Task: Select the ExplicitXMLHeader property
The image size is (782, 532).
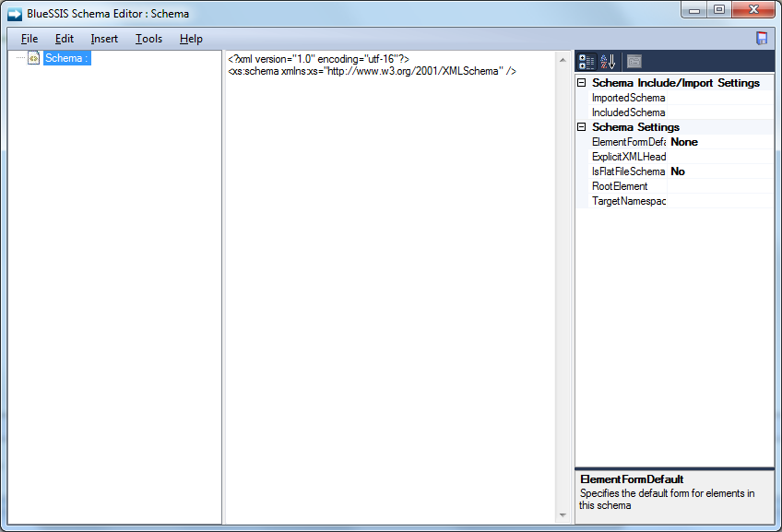Action: click(x=628, y=157)
